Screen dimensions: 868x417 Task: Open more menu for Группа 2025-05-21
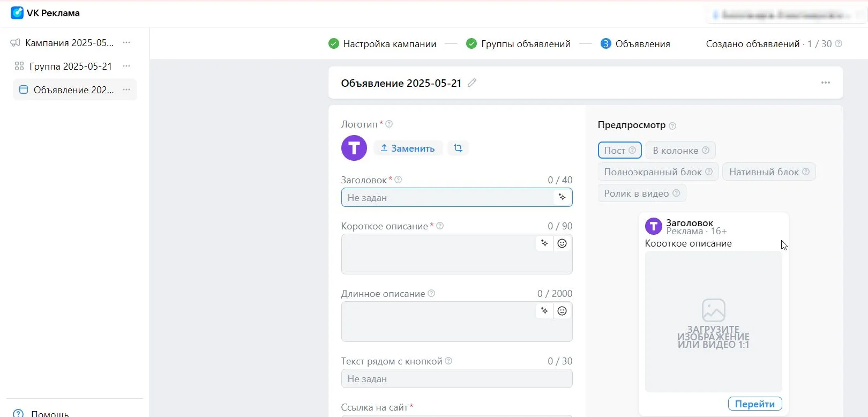coord(126,66)
